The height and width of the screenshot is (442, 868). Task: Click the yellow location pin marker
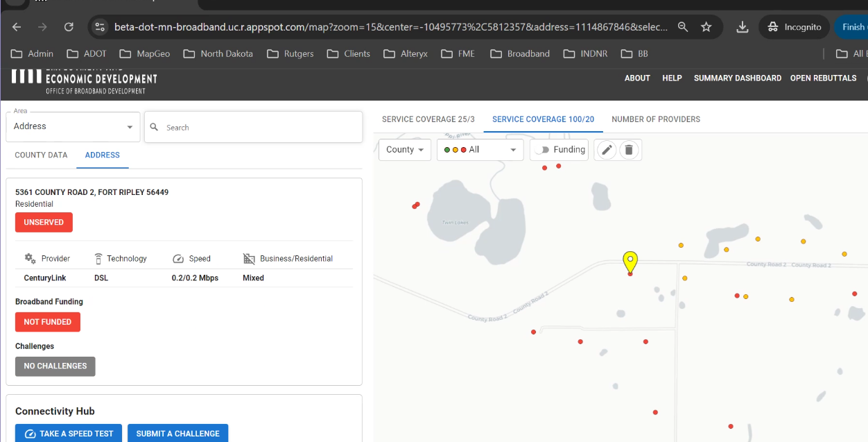[x=630, y=262]
